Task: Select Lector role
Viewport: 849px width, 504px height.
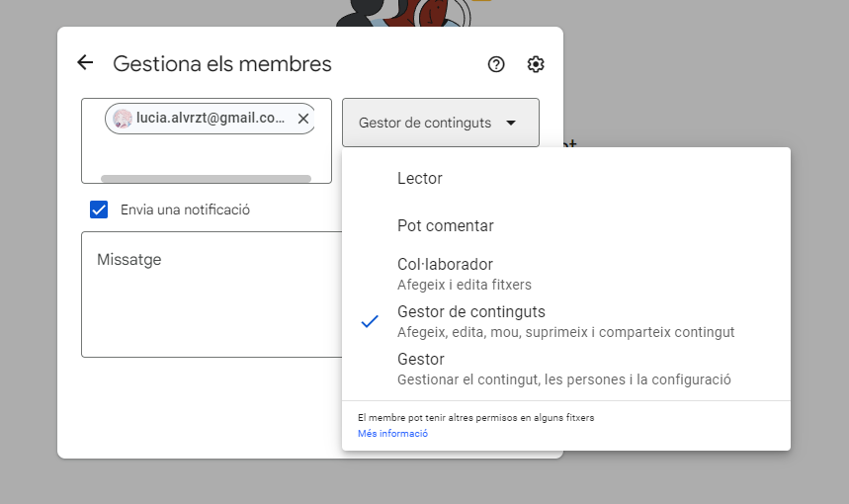Action: (x=565, y=178)
